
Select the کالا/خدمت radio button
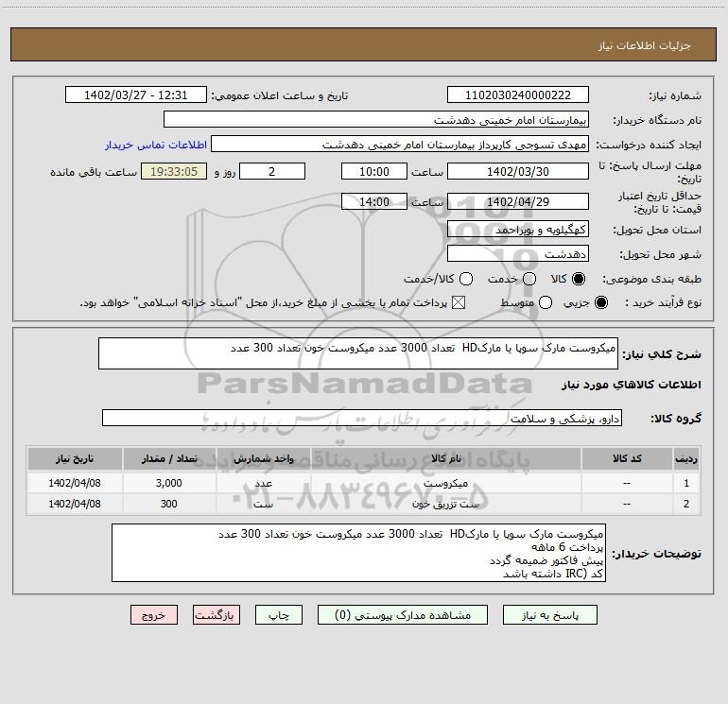[466, 279]
